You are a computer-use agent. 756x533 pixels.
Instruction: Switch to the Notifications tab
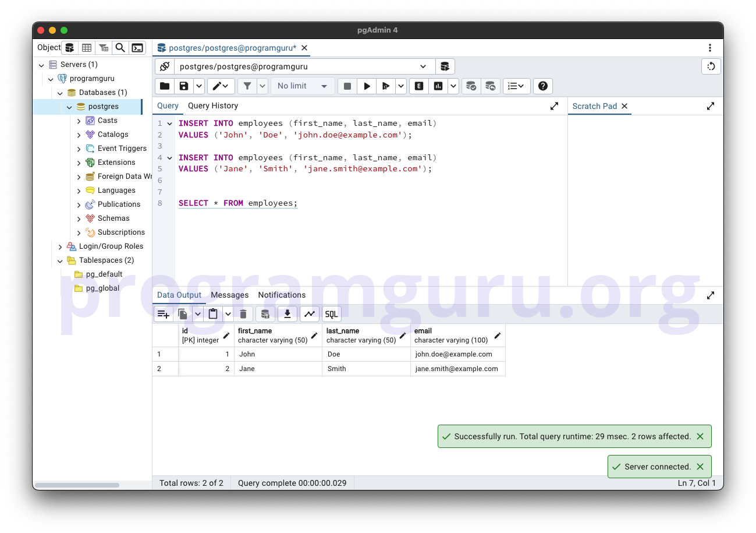point(282,295)
